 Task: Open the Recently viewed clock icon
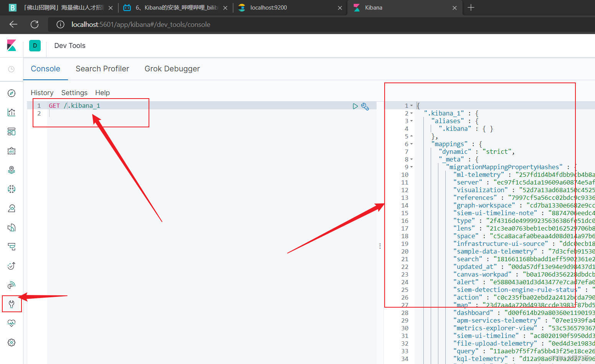(12, 69)
